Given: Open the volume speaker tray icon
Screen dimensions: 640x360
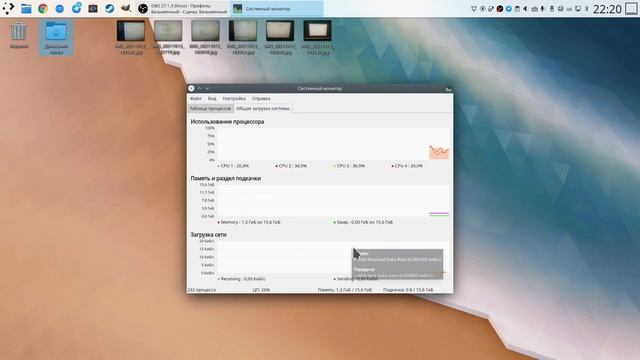Looking at the screenshot, I should [525, 9].
